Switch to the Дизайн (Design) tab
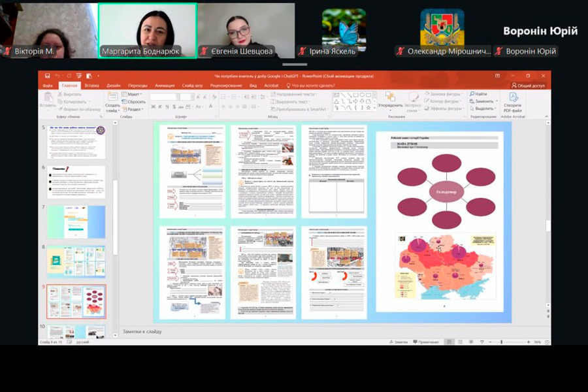The image size is (588, 392). (x=113, y=86)
